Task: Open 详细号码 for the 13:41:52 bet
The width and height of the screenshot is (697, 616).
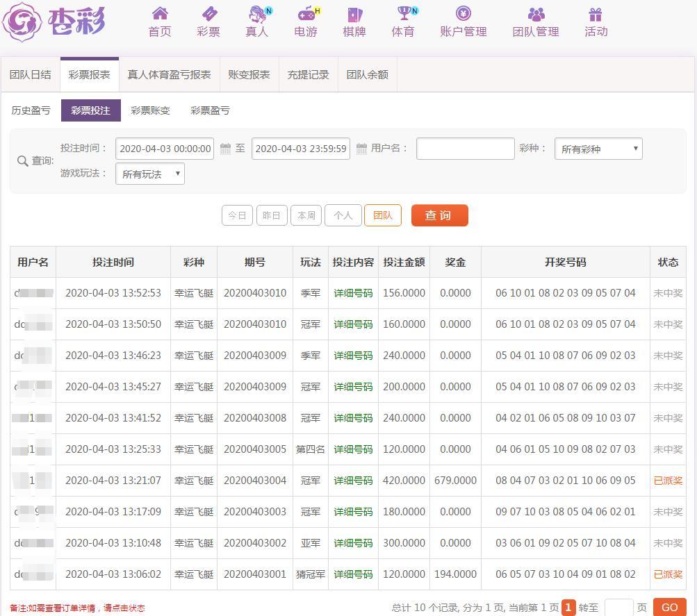Action: [354, 418]
